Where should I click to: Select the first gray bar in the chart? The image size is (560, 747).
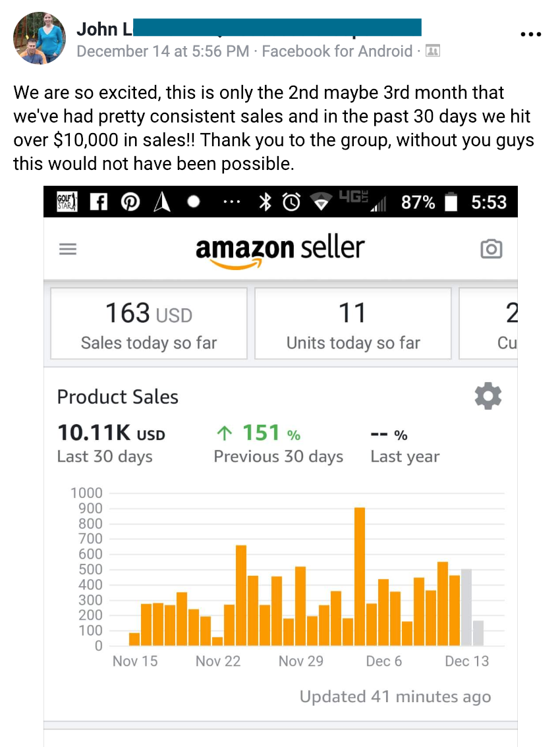coord(466,607)
